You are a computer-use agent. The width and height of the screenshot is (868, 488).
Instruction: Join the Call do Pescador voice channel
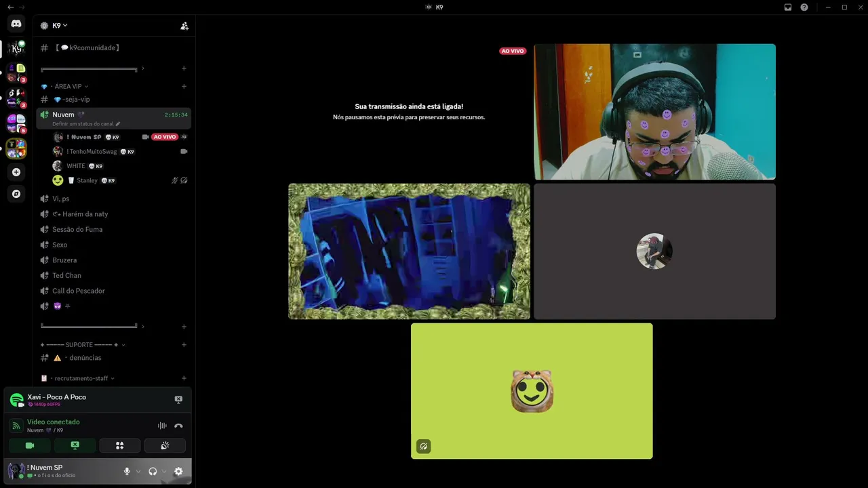tap(114, 291)
